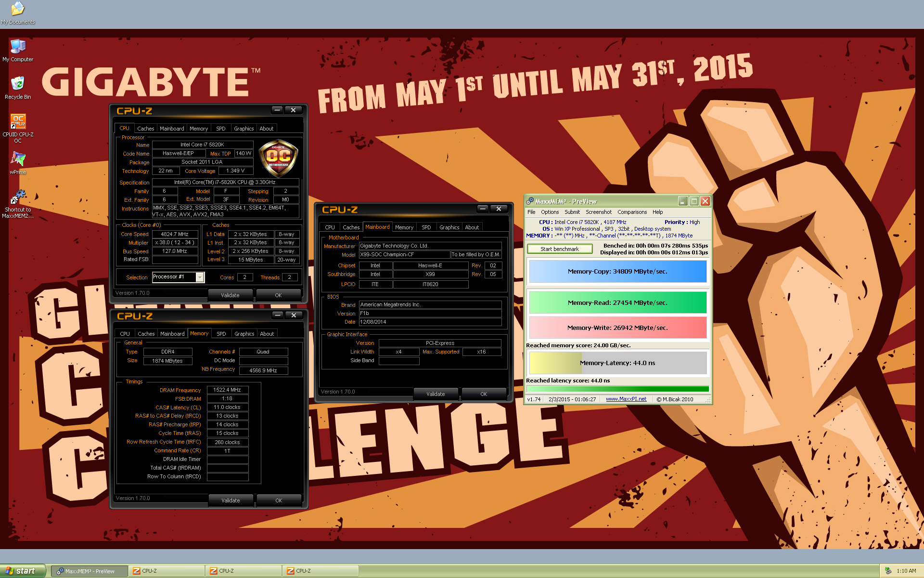Open the Windows Start button
924x578 pixels.
point(23,571)
